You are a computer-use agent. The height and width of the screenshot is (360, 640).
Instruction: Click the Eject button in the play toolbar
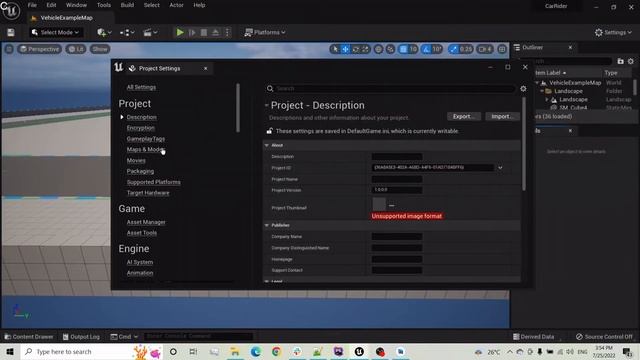coord(215,32)
